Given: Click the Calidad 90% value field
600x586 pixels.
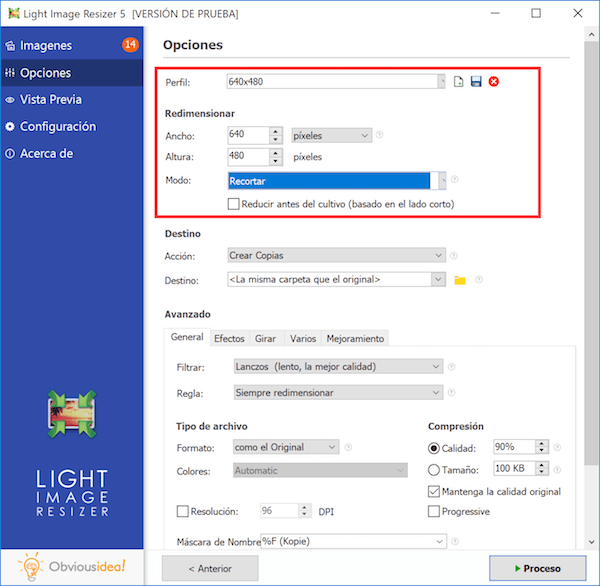Looking at the screenshot, I should (x=514, y=447).
